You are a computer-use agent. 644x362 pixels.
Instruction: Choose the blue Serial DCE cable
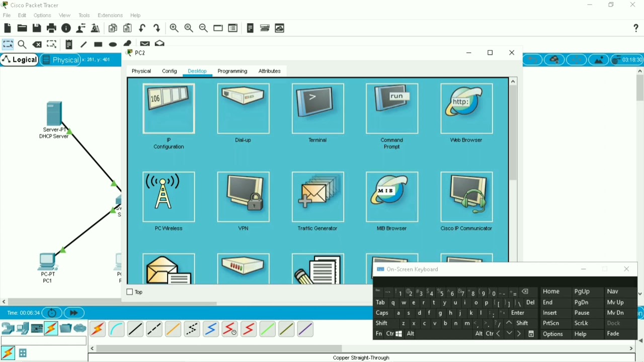click(211, 329)
